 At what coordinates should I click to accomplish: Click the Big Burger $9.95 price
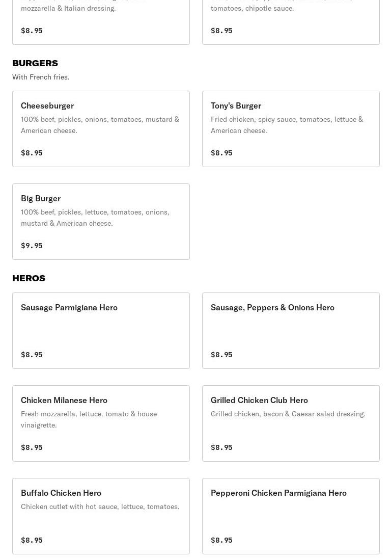click(32, 246)
